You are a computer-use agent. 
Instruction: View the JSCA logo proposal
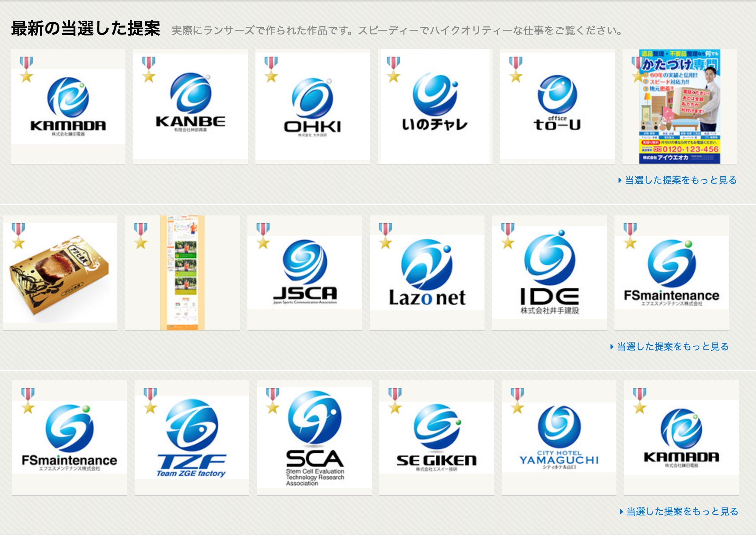tap(305, 272)
